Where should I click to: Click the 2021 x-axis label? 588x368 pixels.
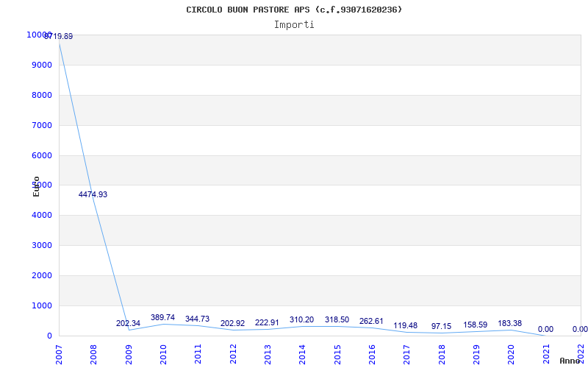point(546,354)
